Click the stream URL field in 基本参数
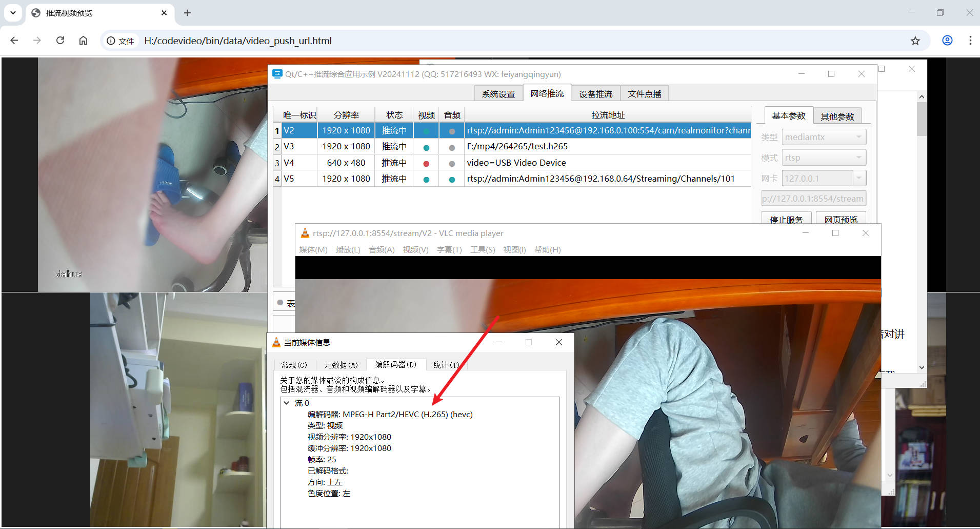The width and height of the screenshot is (980, 529). (x=814, y=199)
